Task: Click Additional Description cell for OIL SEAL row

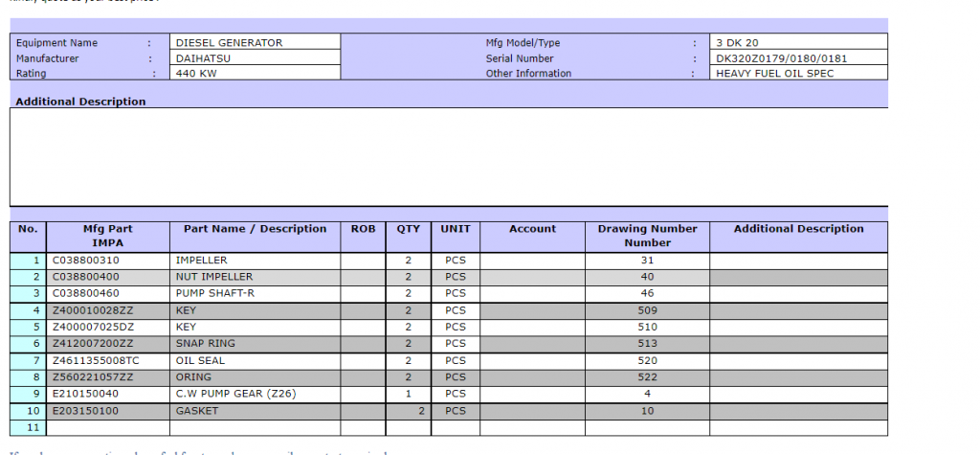Action: pos(798,360)
